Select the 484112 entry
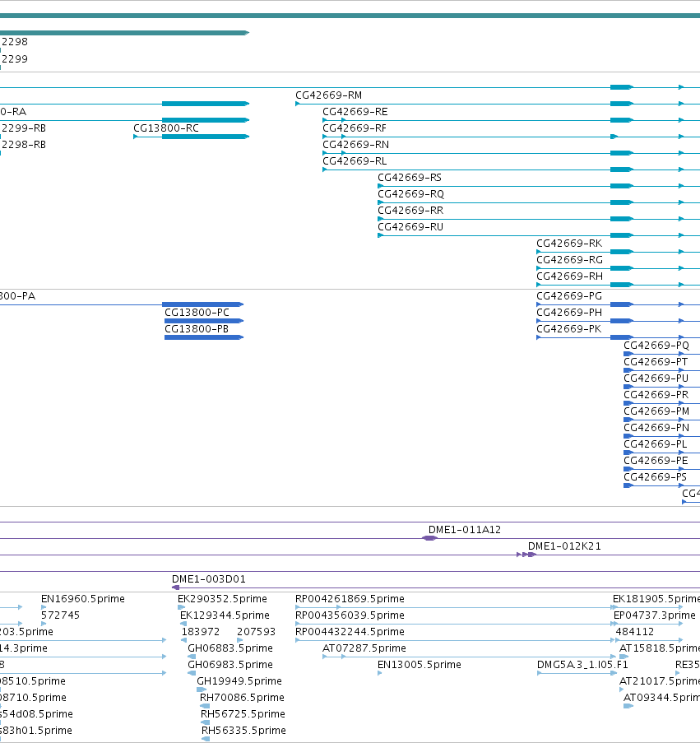This screenshot has width=700, height=743. [x=635, y=632]
